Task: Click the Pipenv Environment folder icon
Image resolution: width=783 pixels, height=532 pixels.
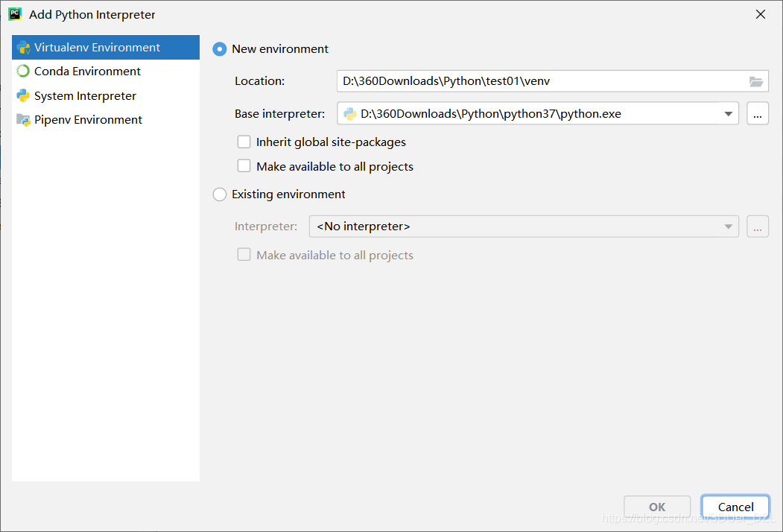Action: point(24,120)
